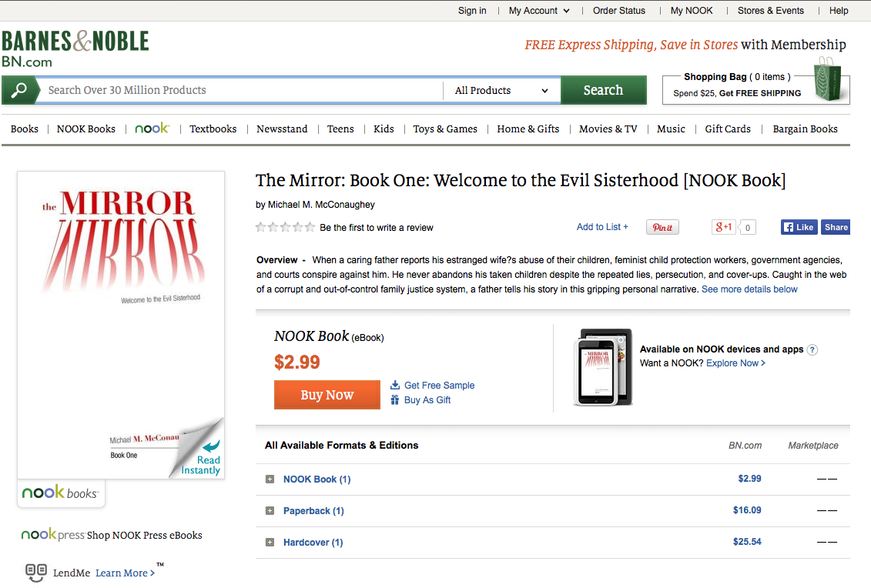871x588 pixels.
Task: Click the Pin it button
Action: [662, 227]
